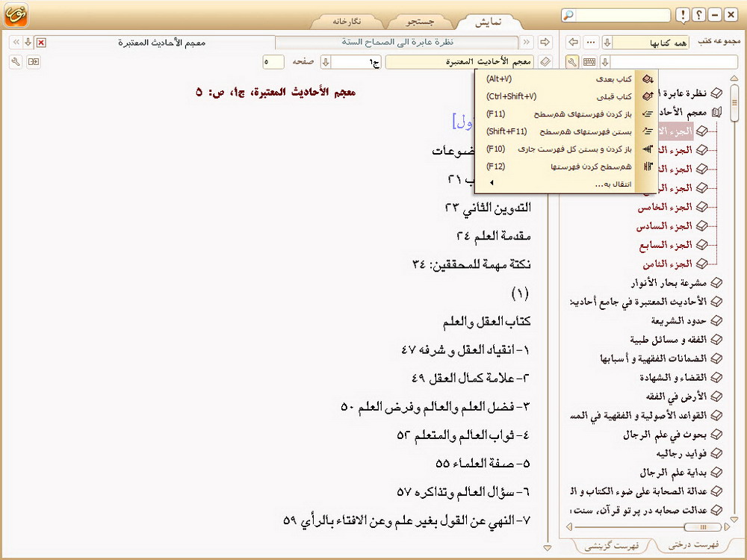Viewport: 747px width, 560px height.
Task: Click the wrench tools icon beside the keyboard icon
Action: point(572,62)
